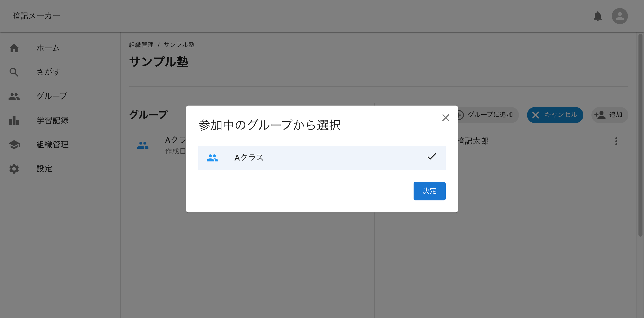The width and height of the screenshot is (644, 318).
Task: Toggle the Aクラス checkmark in dialog
Action: coord(432,156)
